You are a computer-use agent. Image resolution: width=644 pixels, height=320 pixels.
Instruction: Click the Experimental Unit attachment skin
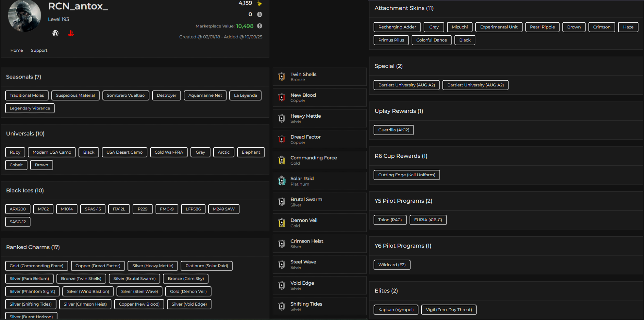click(499, 27)
